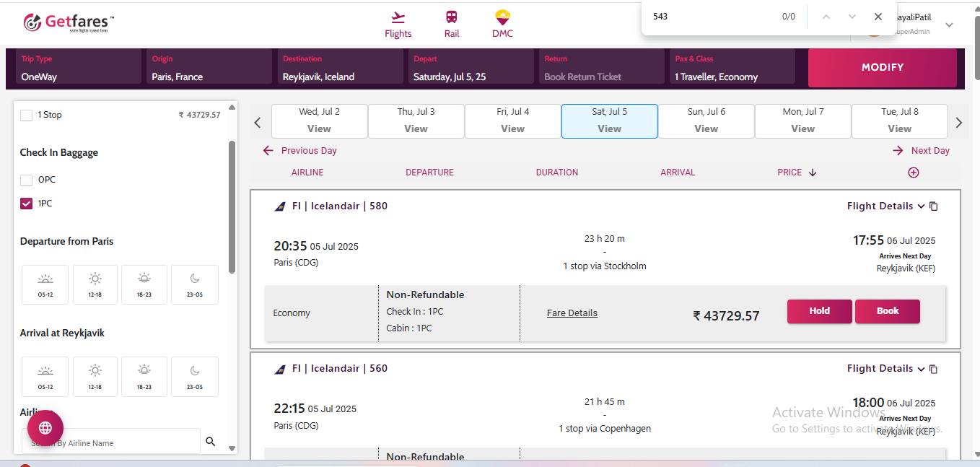Tick the 1 Stop checkbox

(27, 115)
